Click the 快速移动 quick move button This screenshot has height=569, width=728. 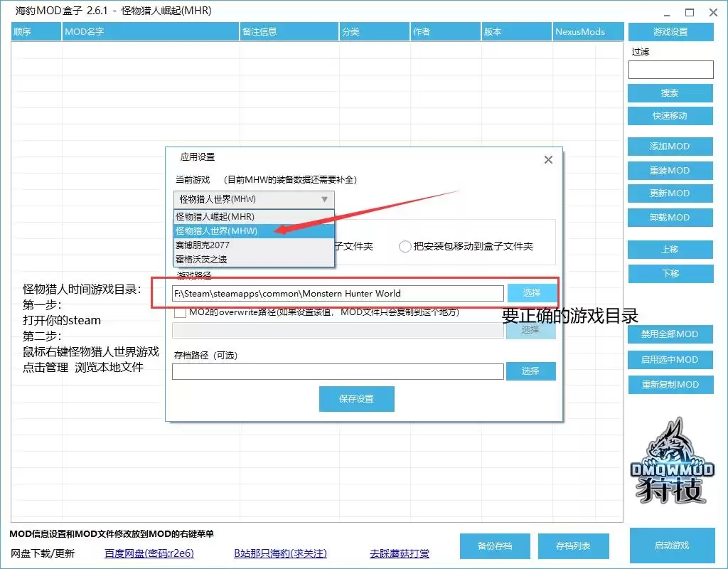pyautogui.click(x=670, y=116)
